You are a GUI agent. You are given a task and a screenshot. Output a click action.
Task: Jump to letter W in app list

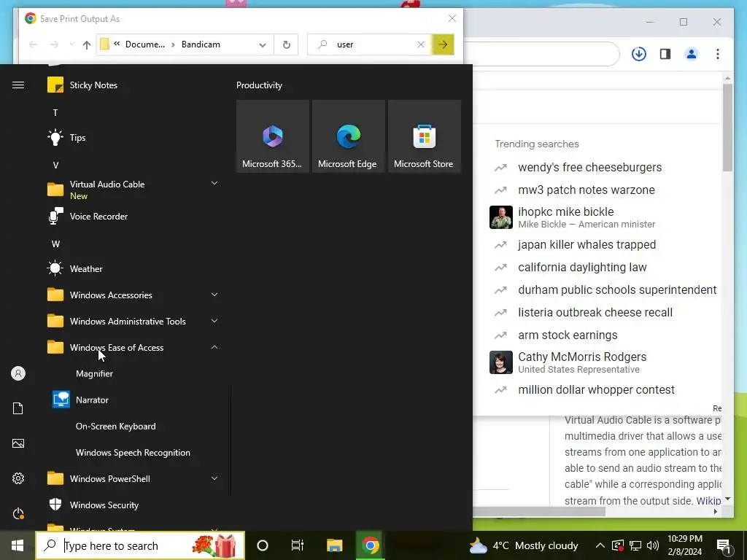point(55,244)
